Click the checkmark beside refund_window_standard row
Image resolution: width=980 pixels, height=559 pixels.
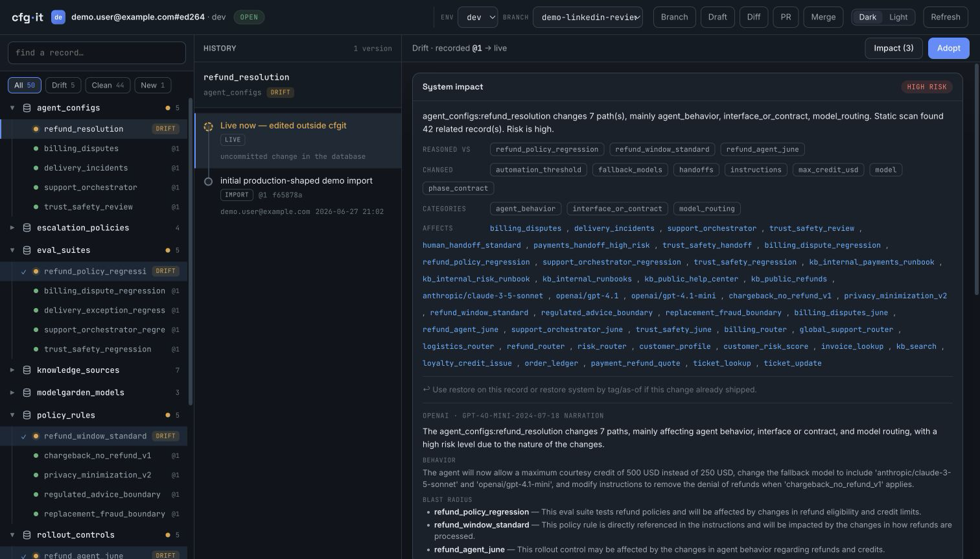(x=24, y=436)
